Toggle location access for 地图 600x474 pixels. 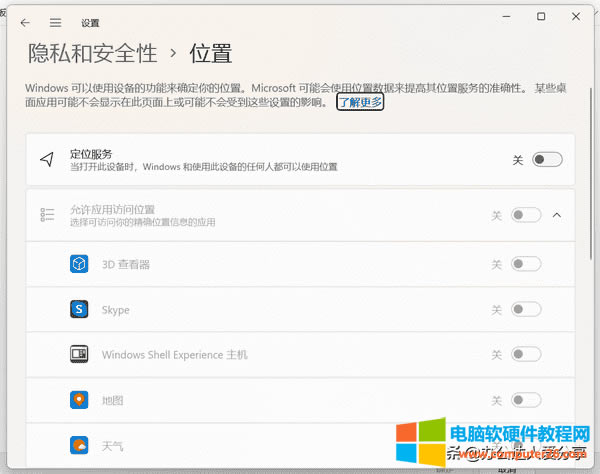point(526,400)
